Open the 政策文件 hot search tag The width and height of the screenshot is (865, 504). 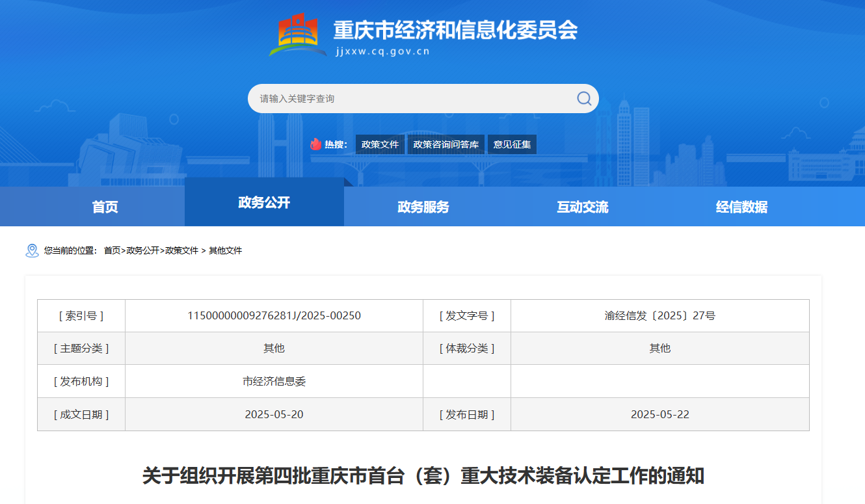click(x=380, y=144)
